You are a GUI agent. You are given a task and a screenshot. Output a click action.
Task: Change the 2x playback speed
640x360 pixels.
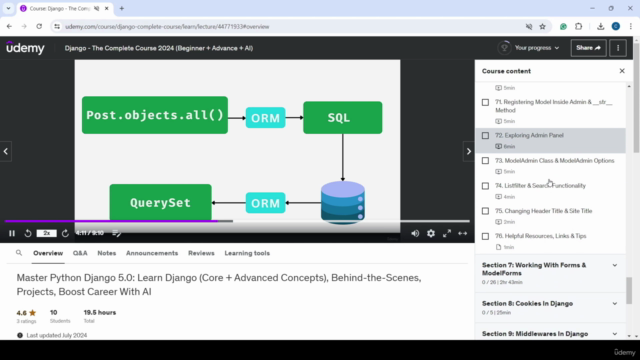coord(47,233)
